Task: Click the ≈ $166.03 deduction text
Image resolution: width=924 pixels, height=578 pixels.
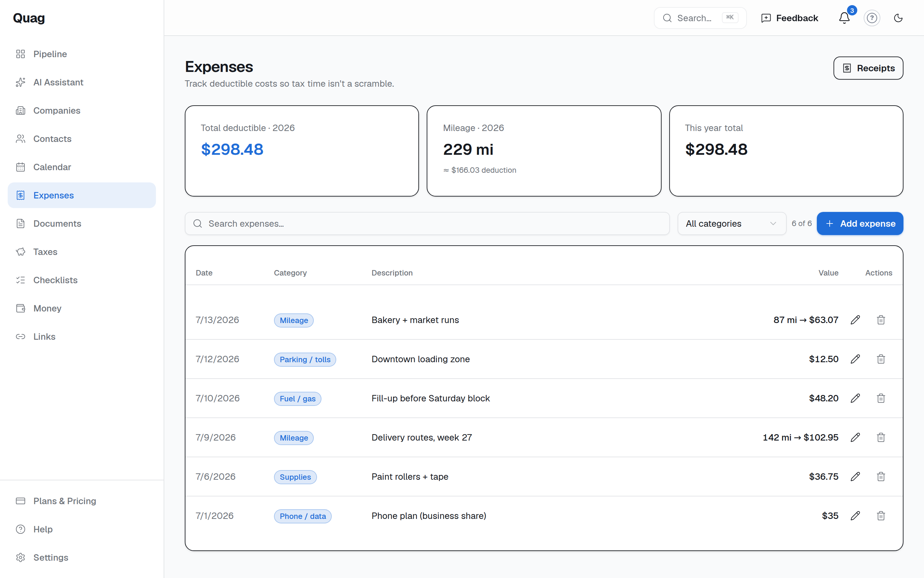Action: (x=480, y=170)
